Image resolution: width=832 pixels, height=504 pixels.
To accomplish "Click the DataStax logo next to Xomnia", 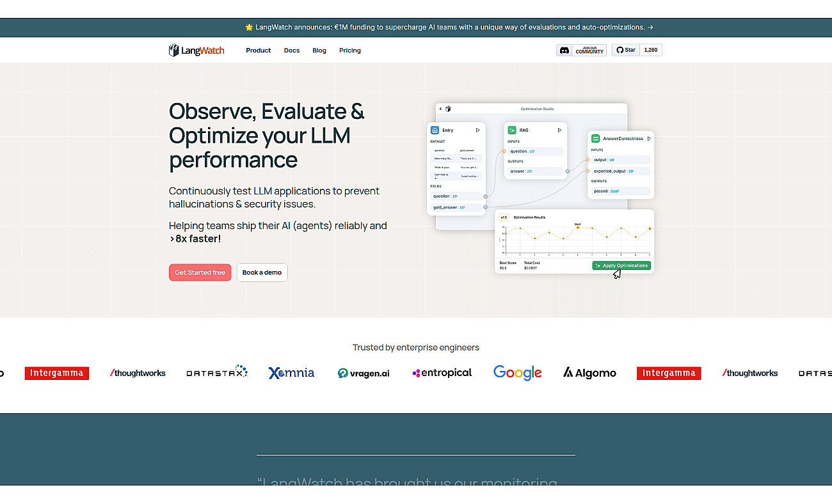I will coord(217,372).
